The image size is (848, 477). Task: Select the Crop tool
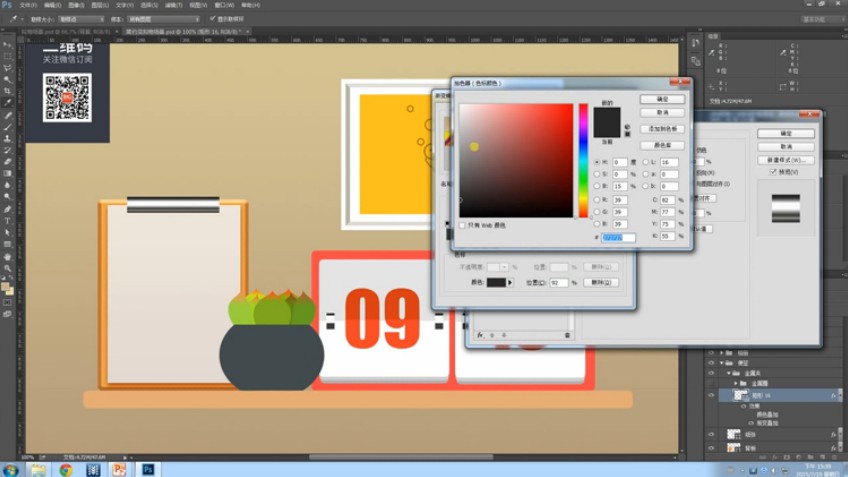pyautogui.click(x=8, y=91)
